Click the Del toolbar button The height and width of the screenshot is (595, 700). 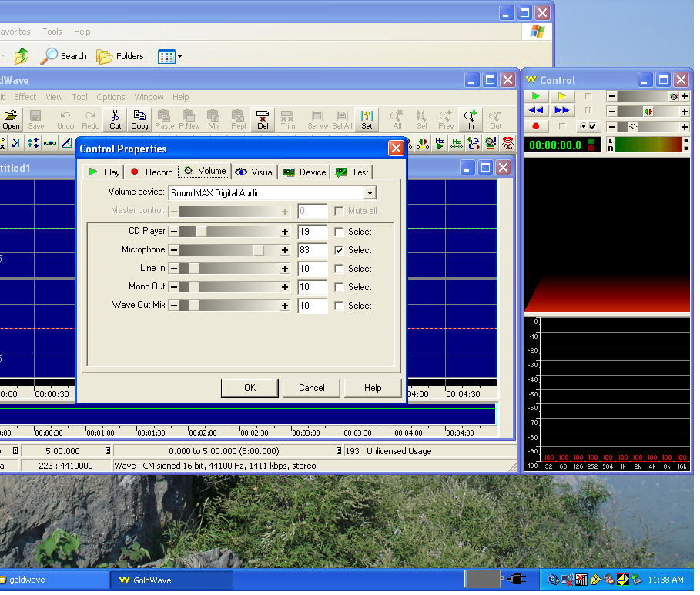coord(263,119)
